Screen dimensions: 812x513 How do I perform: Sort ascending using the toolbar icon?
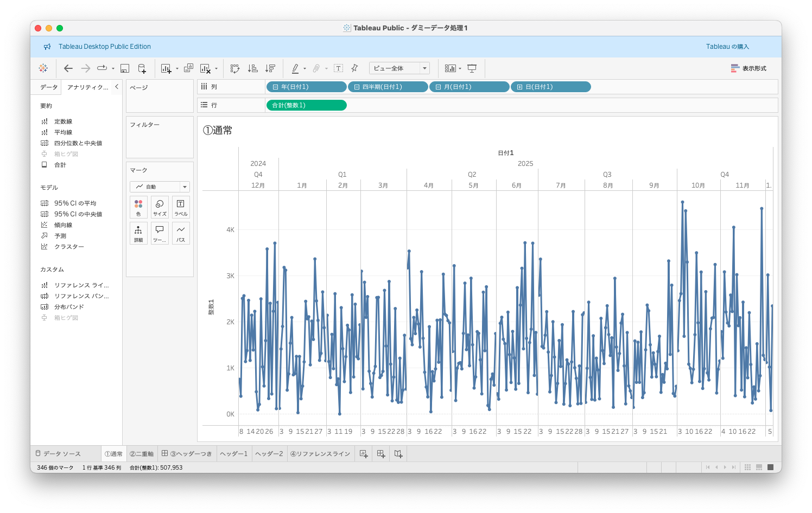tap(252, 68)
